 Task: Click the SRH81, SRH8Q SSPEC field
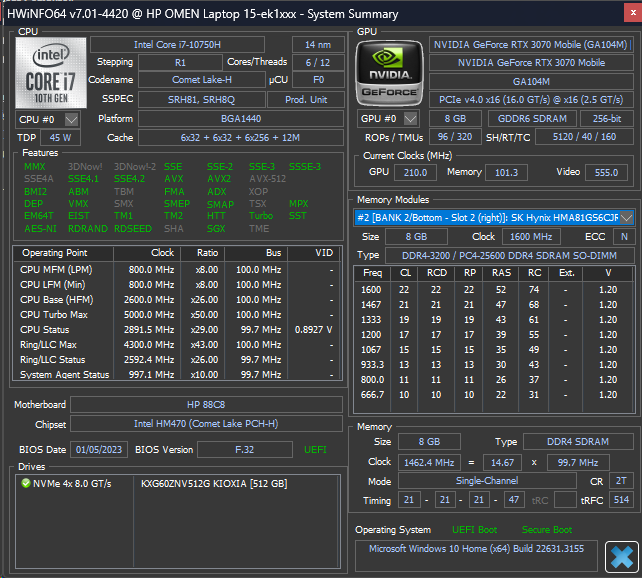[x=202, y=99]
